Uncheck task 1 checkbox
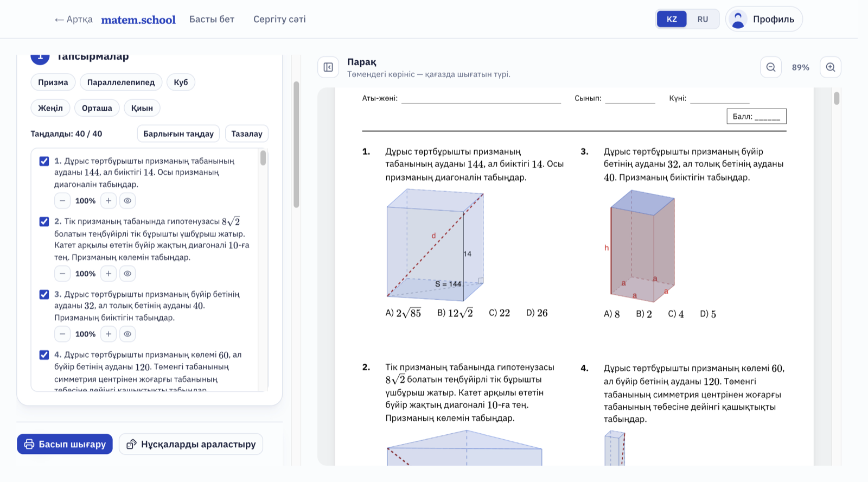Screen dimensions: 868x482 [44, 161]
